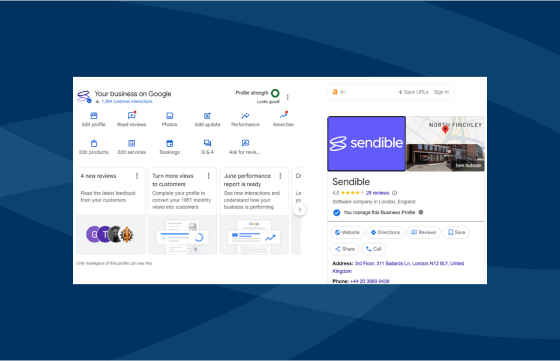The image size is (560, 361).
Task: Click the Ballards Ln address link
Action: [x=398, y=267]
